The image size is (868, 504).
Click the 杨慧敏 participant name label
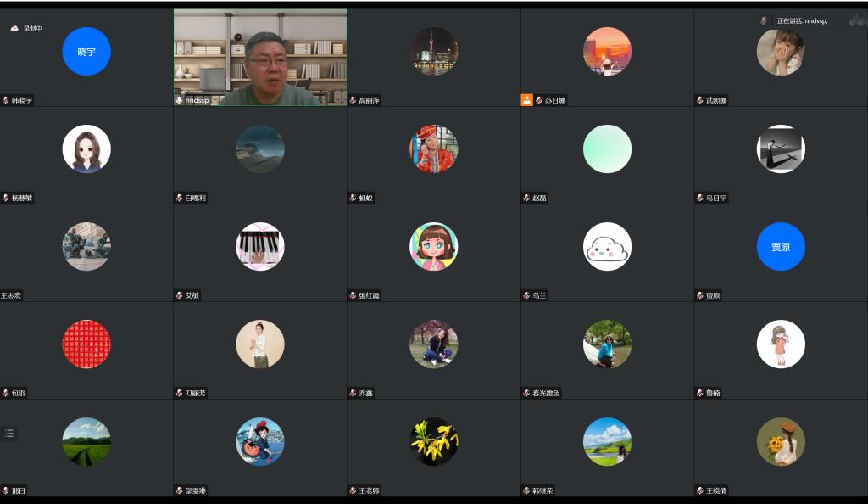[x=22, y=198]
